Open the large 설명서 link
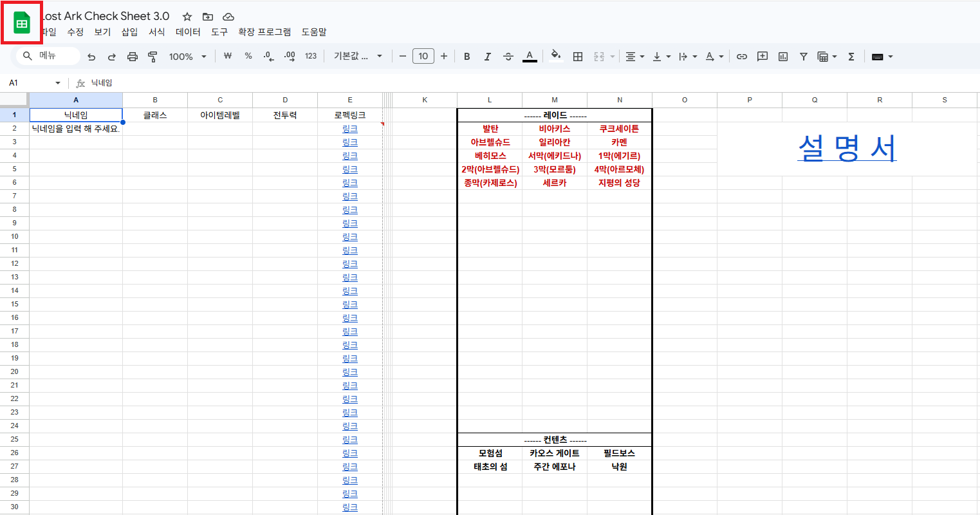Viewport: 980px width, 515px height. coord(847,148)
